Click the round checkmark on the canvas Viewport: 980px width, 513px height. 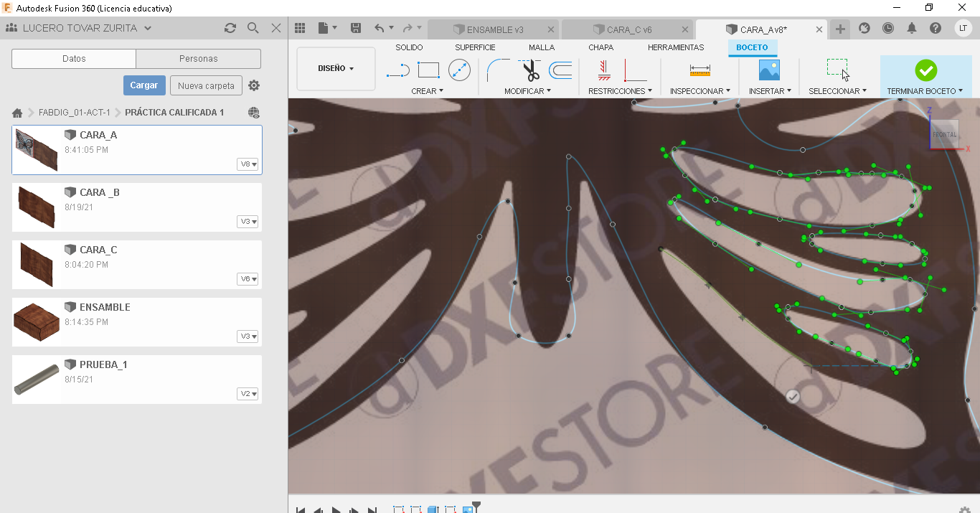[793, 396]
